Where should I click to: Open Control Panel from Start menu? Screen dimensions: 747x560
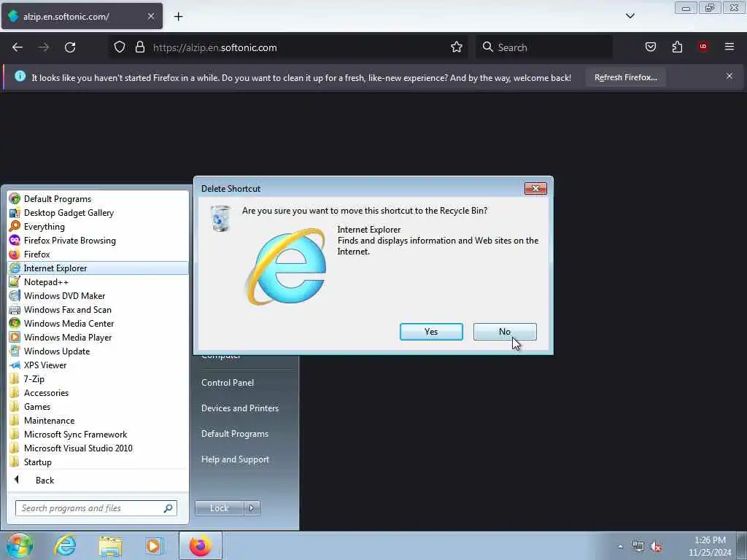pos(228,383)
